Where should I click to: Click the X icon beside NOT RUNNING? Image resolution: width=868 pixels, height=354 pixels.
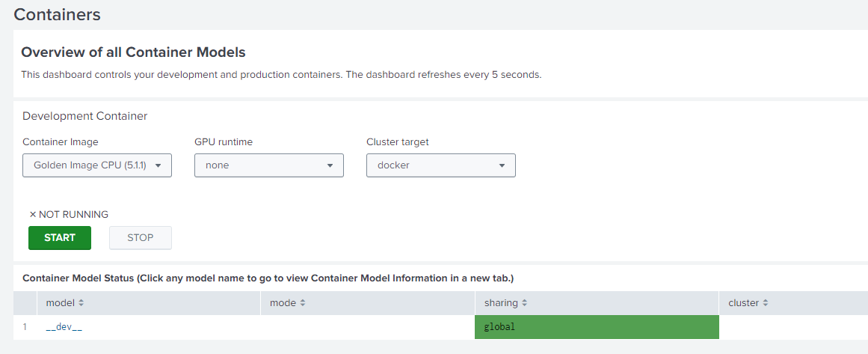coord(33,215)
